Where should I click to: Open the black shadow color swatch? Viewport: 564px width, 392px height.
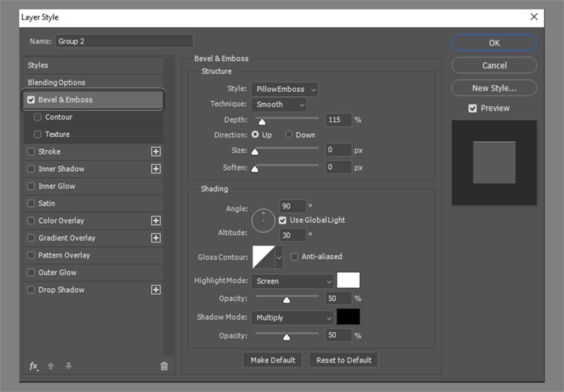pos(348,317)
